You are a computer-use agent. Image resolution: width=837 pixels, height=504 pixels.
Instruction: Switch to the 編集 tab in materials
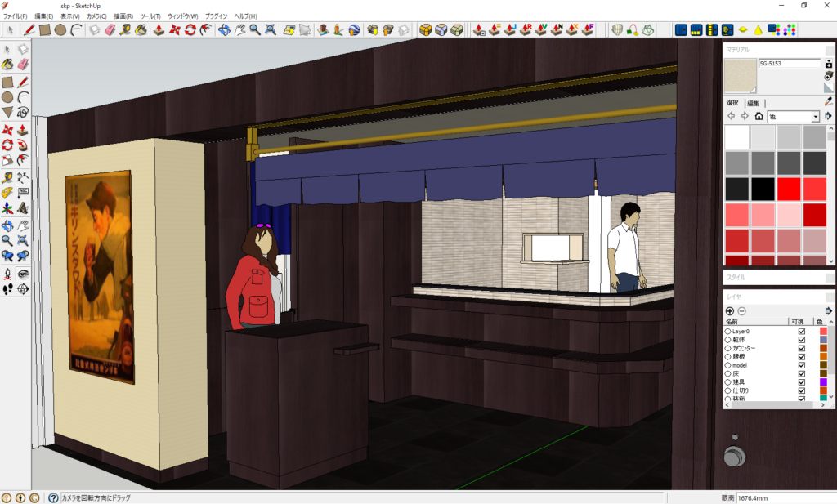pos(753,103)
